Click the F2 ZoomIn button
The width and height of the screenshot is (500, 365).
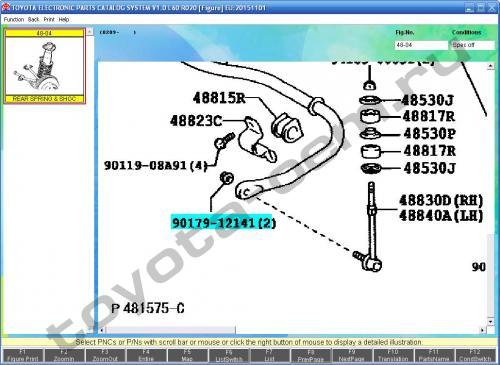pos(64,355)
